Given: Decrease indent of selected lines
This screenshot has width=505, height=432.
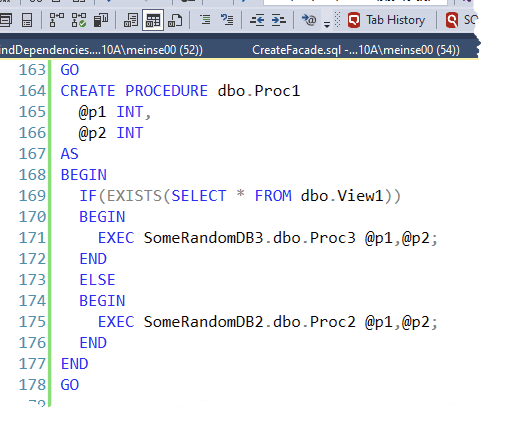Looking at the screenshot, I should (x=257, y=20).
